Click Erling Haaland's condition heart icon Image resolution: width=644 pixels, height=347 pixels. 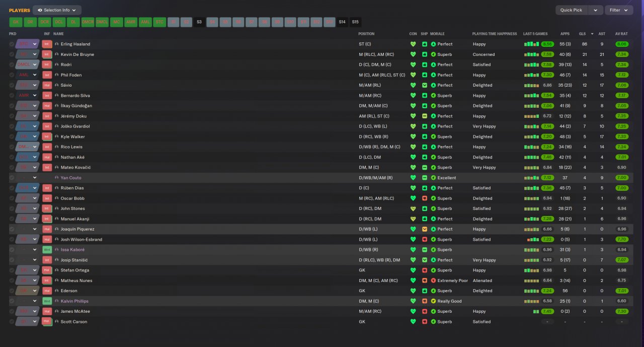click(413, 44)
